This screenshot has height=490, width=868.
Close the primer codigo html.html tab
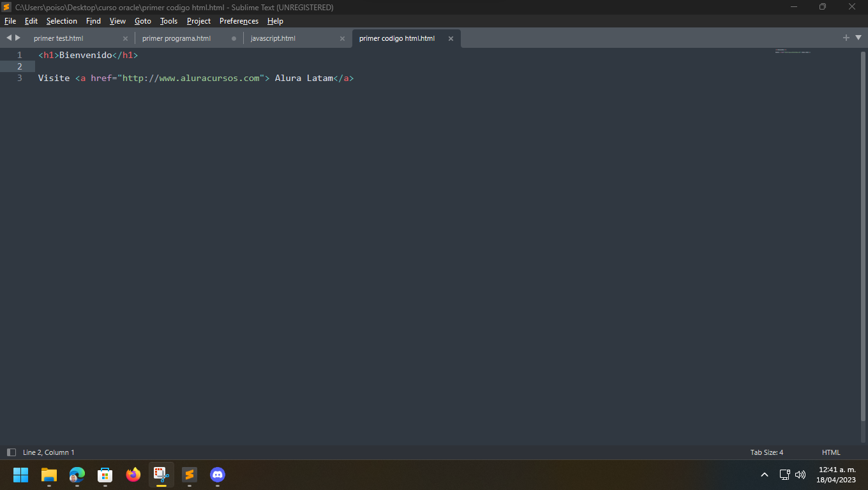[x=451, y=38]
